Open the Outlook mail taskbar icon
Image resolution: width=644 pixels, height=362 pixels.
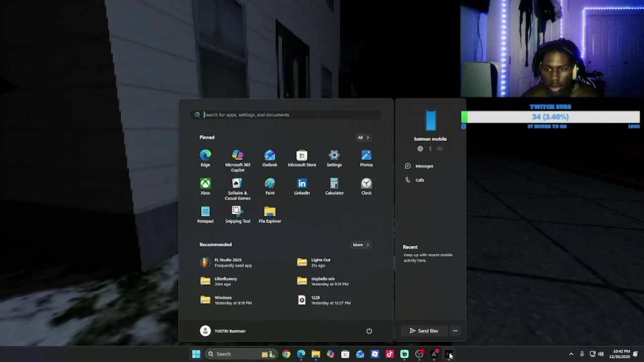click(x=360, y=354)
